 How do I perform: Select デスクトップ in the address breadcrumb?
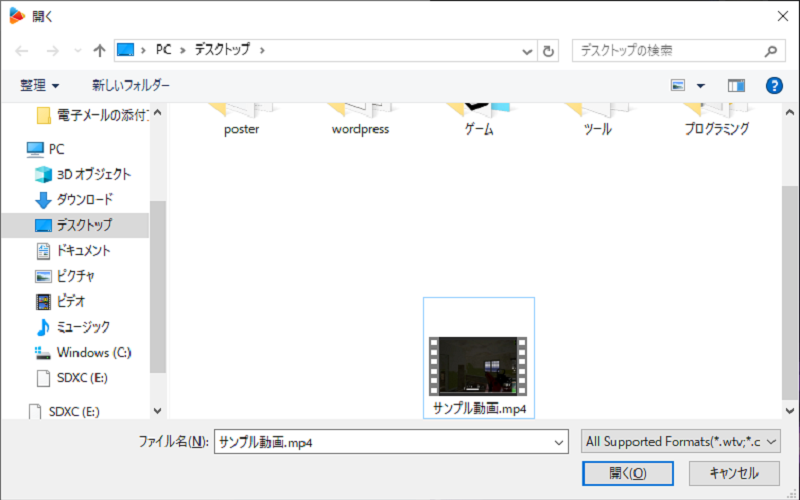click(x=222, y=50)
